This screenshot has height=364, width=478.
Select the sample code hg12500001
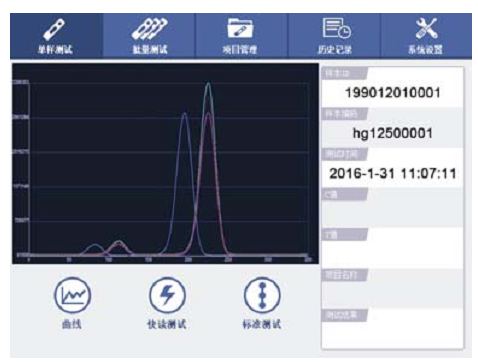(x=392, y=133)
